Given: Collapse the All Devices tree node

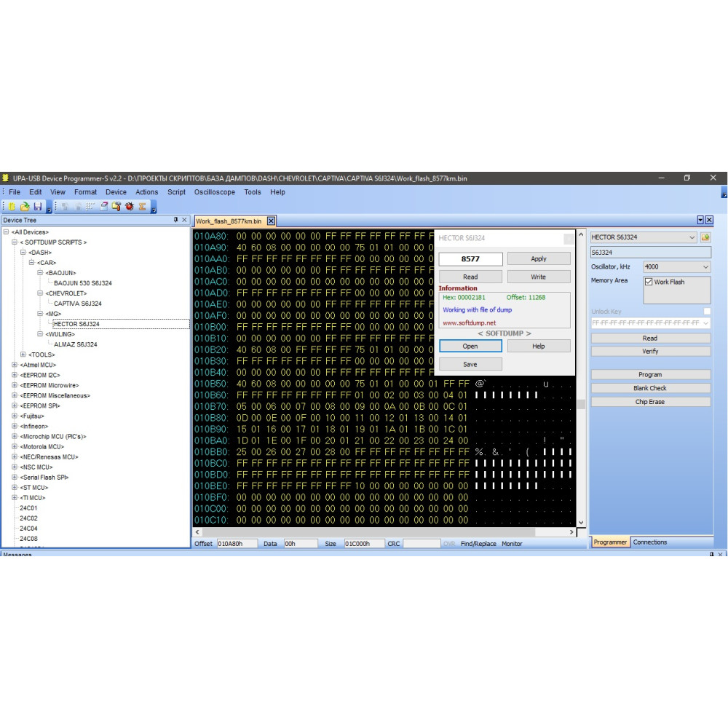Looking at the screenshot, I should (7, 232).
